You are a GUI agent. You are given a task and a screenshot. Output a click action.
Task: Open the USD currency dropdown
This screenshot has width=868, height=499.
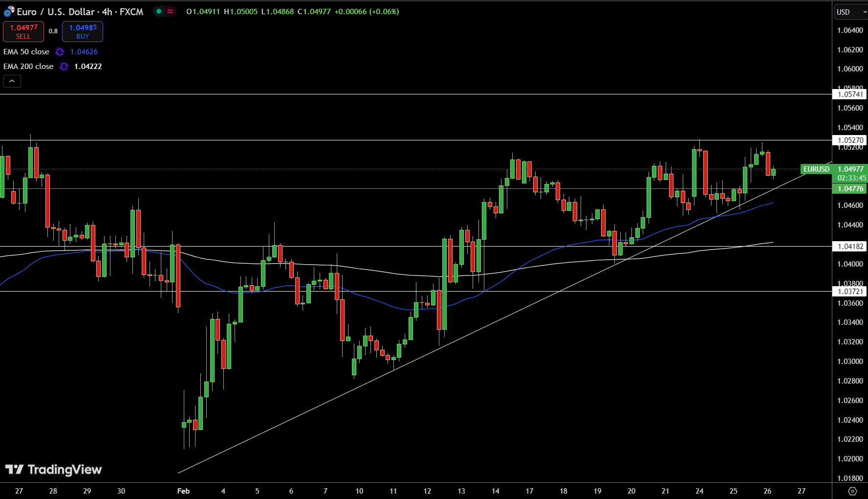click(x=851, y=12)
